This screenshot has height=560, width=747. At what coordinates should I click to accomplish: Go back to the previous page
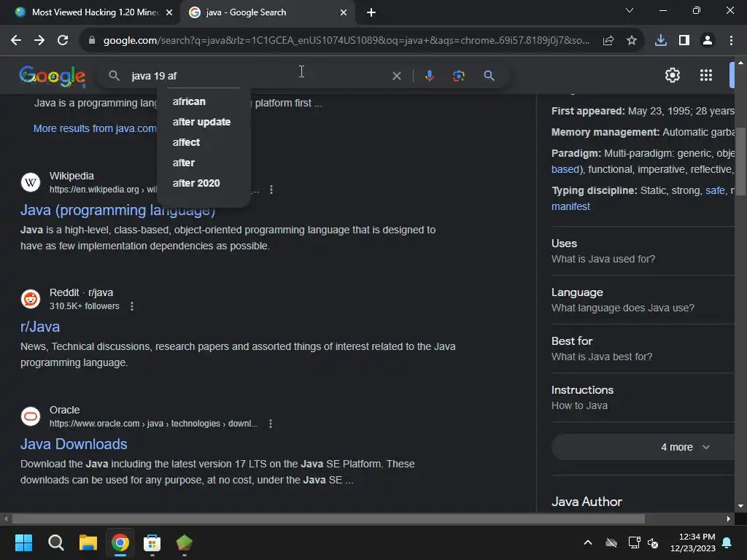(x=16, y=41)
